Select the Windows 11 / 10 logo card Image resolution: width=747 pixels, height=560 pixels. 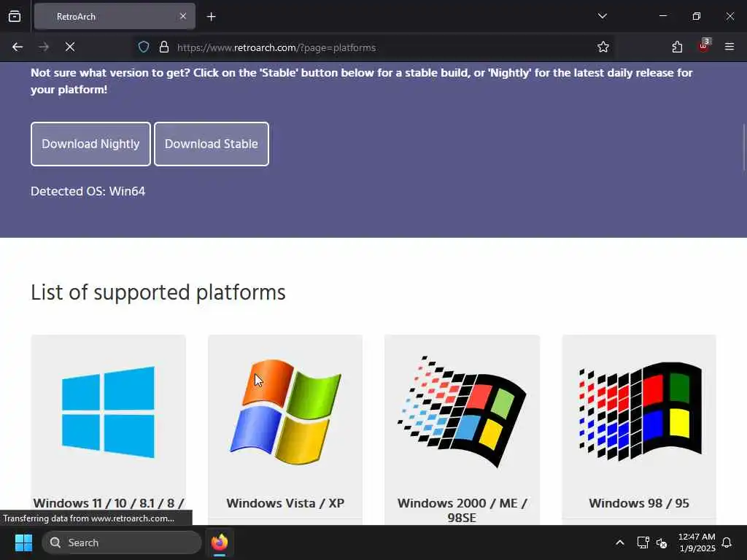tap(108, 413)
